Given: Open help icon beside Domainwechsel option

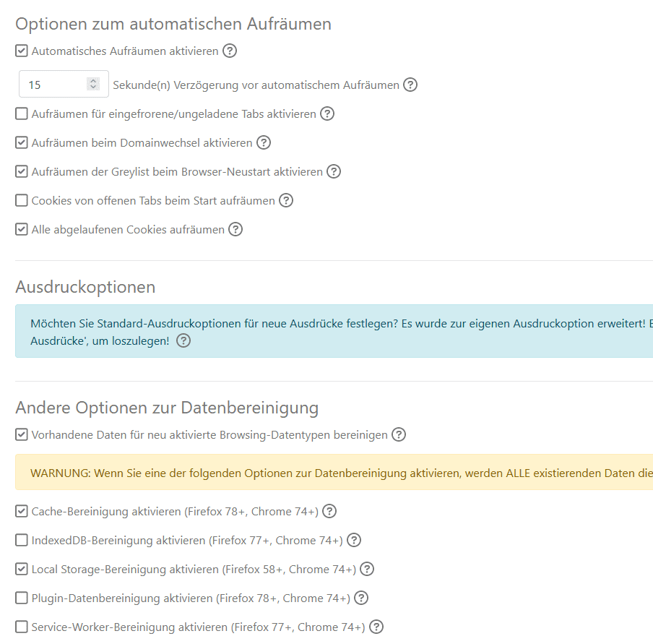Looking at the screenshot, I should tap(264, 142).
